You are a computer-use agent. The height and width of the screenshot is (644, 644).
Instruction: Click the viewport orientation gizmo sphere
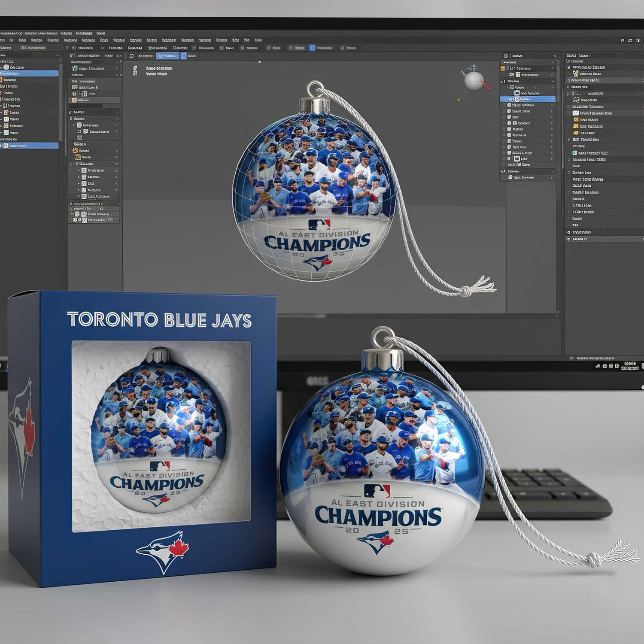(x=474, y=81)
